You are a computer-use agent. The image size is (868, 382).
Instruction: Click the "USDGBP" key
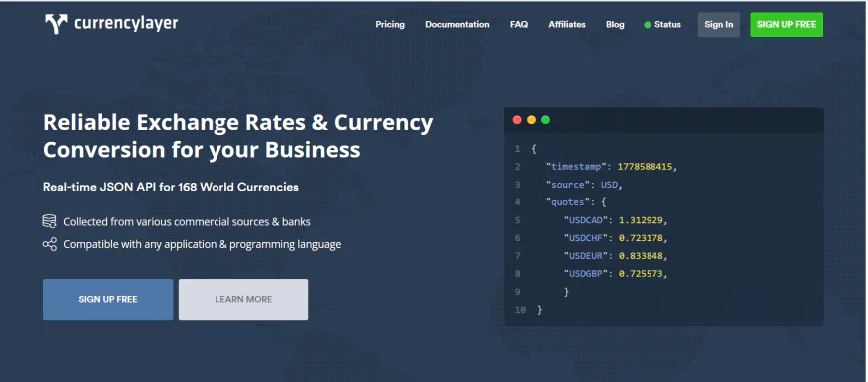(x=587, y=274)
